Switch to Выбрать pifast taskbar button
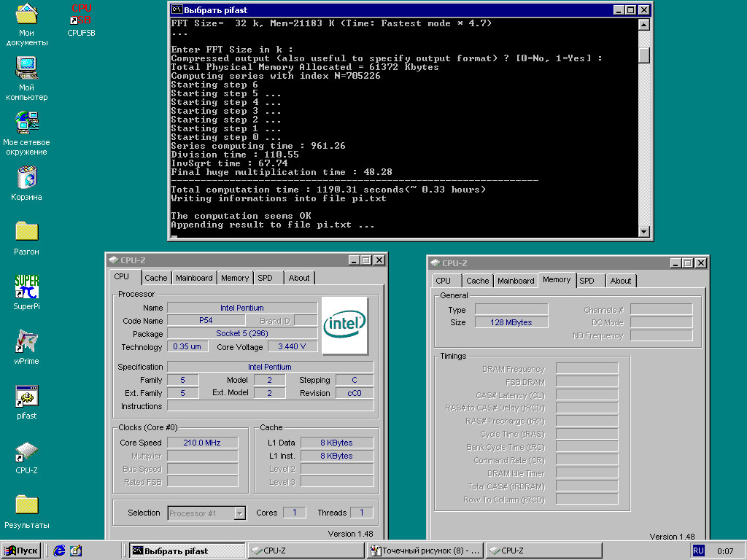 [187, 551]
